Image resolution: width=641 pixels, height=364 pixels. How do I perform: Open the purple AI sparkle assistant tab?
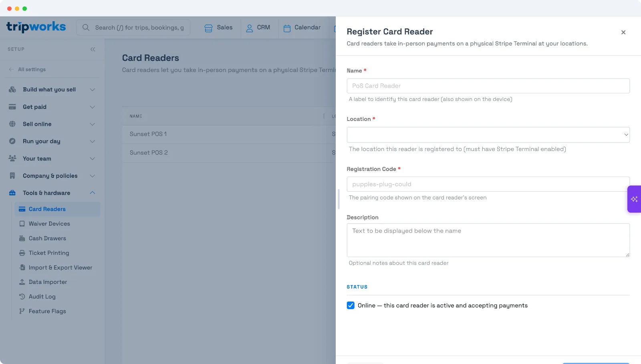point(634,199)
